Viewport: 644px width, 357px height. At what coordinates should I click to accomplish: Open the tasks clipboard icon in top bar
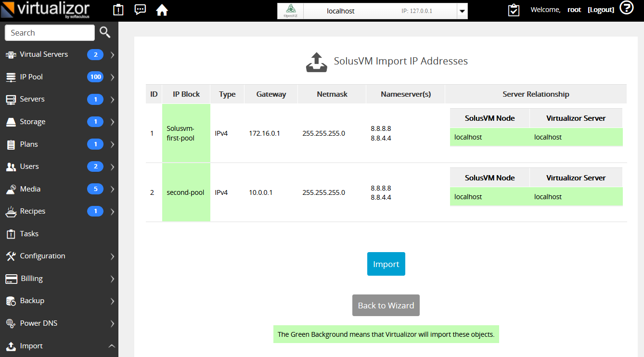pyautogui.click(x=118, y=10)
